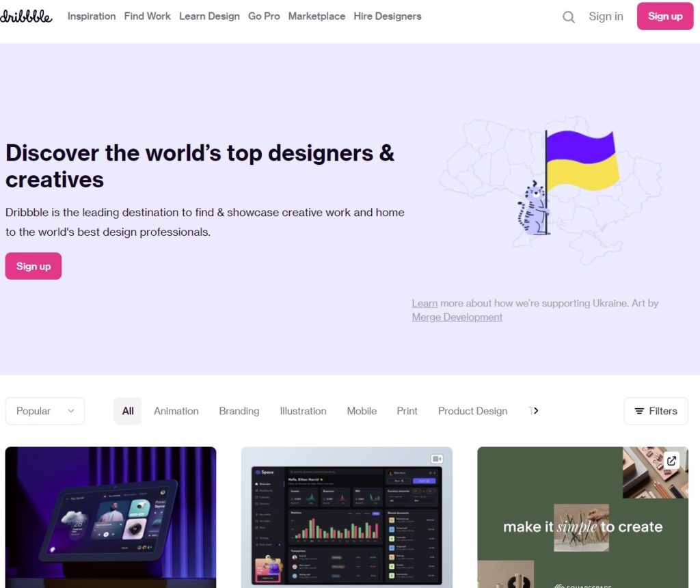700x588 pixels.
Task: Open the purple smart display shot thumbnail
Action: click(111, 517)
